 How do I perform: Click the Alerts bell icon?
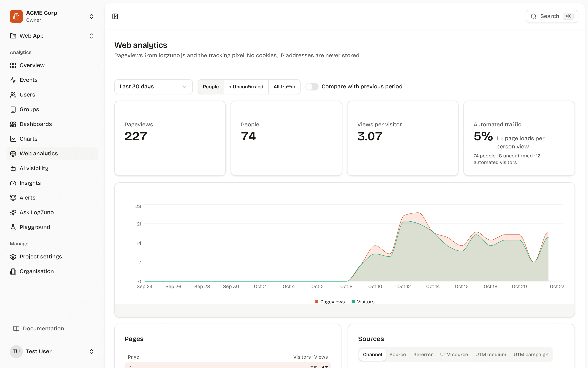pyautogui.click(x=13, y=198)
